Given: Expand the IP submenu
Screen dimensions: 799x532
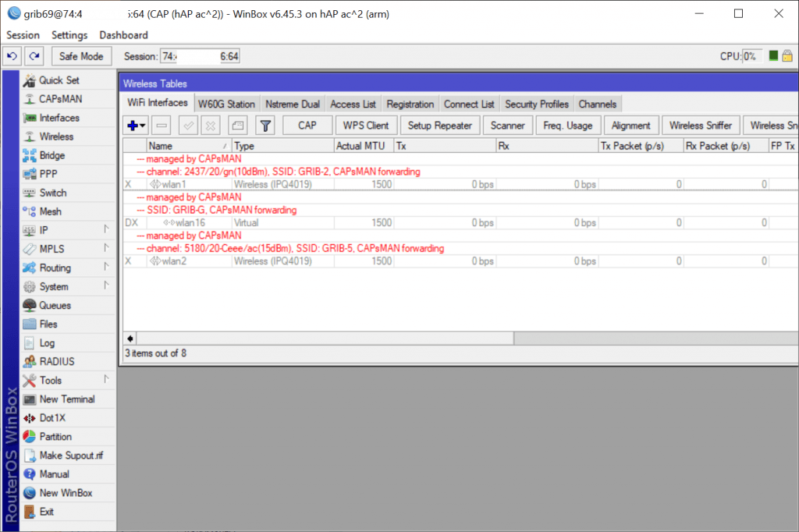Looking at the screenshot, I should point(105,230).
